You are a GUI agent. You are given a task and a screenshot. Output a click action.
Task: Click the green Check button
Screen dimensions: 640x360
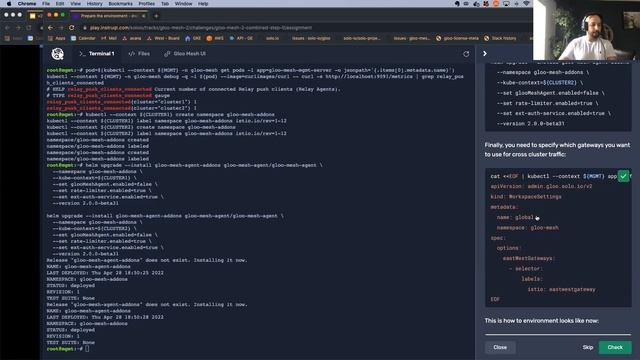pyautogui.click(x=615, y=347)
